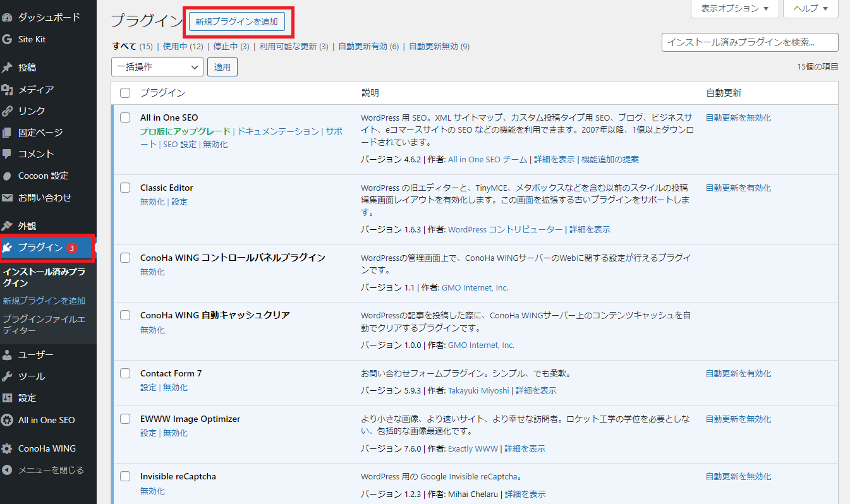Open author link Takayuki Miyoshi

(x=478, y=391)
